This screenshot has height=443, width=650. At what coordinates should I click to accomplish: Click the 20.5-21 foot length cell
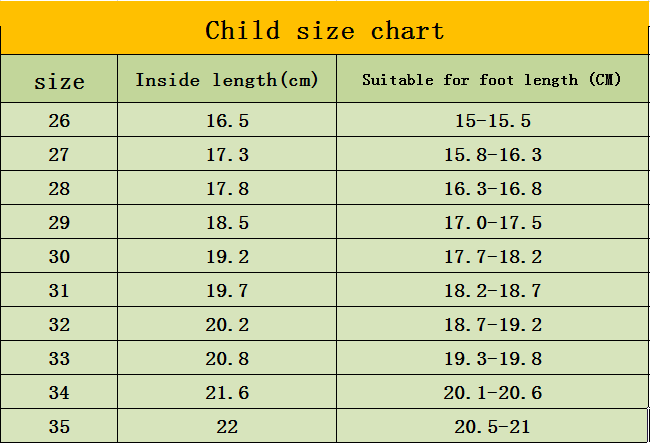(492, 427)
